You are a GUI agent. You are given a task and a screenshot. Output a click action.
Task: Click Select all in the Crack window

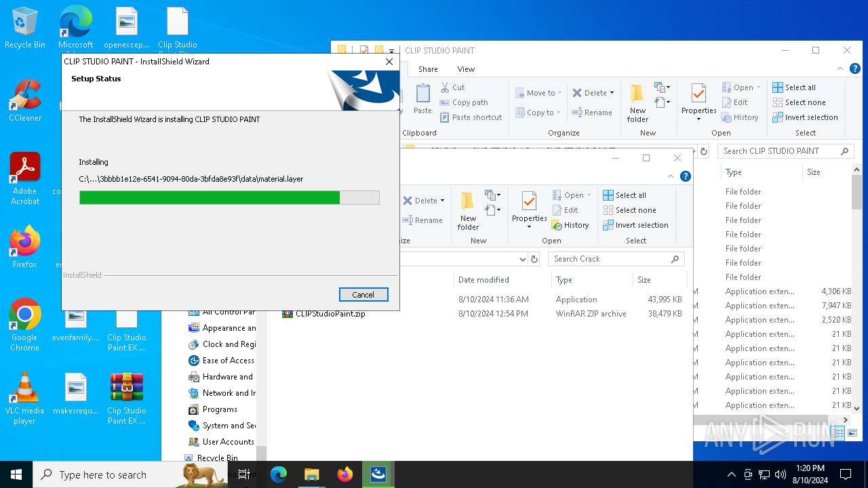625,195
